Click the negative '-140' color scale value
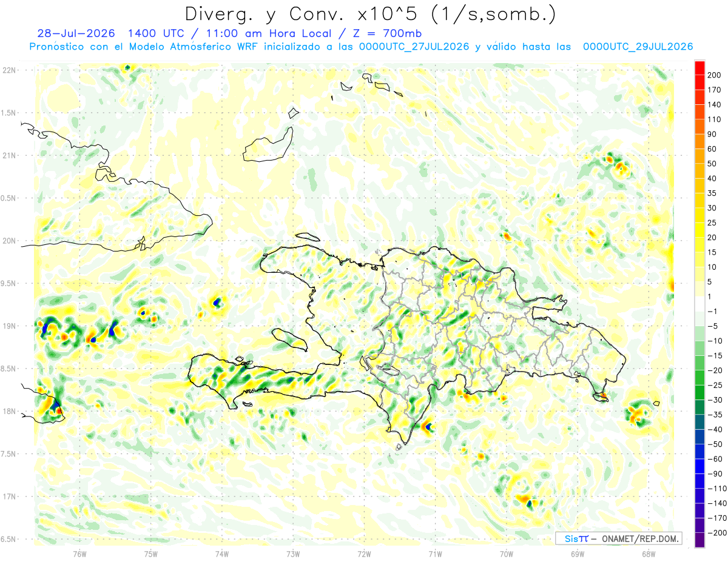 (716, 503)
